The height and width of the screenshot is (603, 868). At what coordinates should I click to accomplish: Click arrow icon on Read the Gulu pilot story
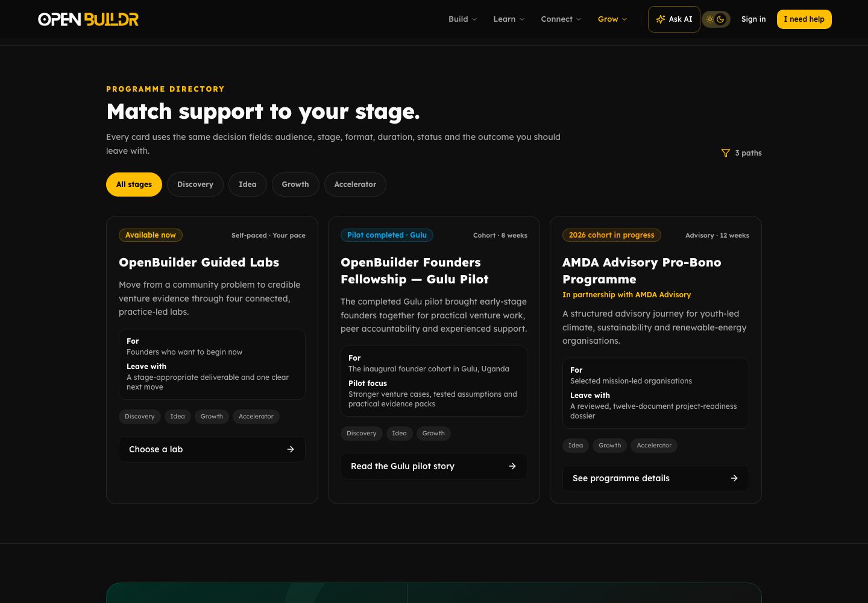coord(512,466)
